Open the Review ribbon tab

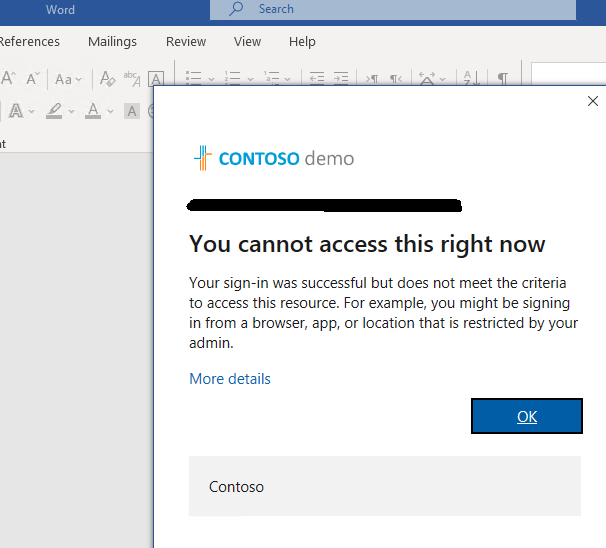[186, 41]
